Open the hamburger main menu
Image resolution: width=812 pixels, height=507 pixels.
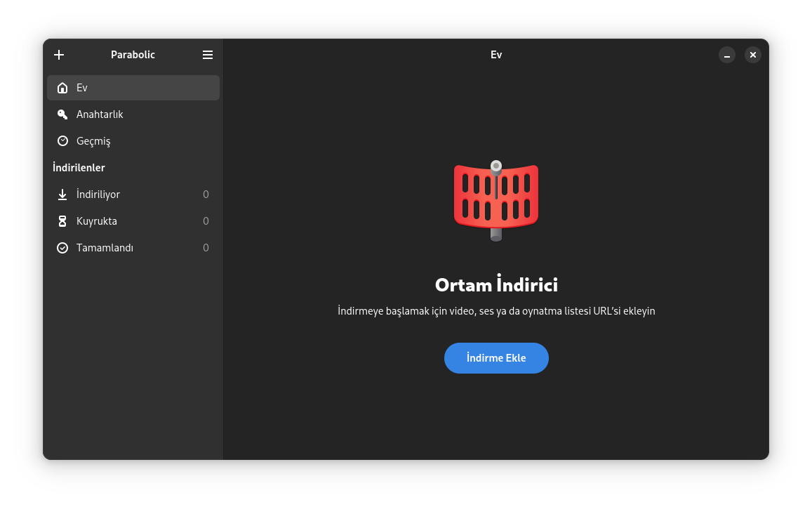[x=208, y=55]
